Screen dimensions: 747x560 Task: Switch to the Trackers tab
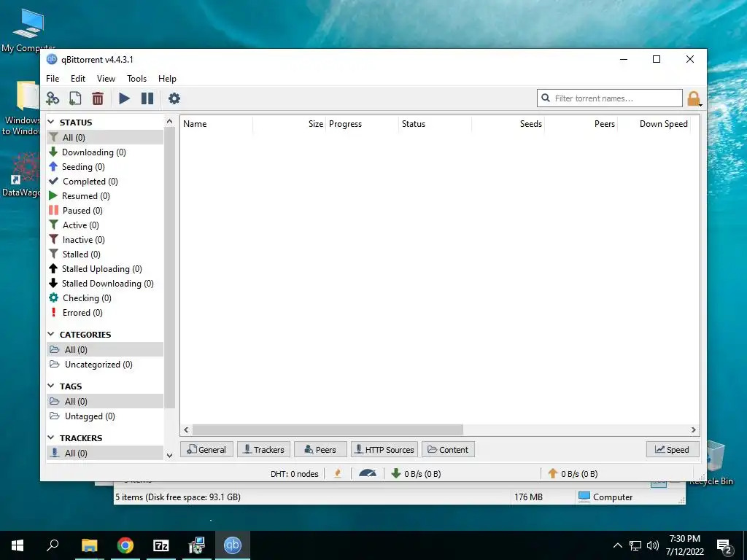click(263, 449)
